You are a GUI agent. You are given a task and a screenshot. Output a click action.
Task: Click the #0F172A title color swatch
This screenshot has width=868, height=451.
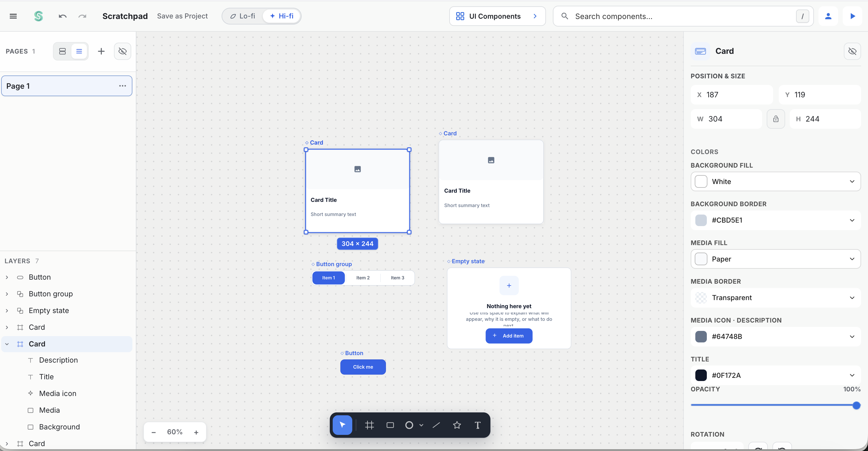coord(701,376)
